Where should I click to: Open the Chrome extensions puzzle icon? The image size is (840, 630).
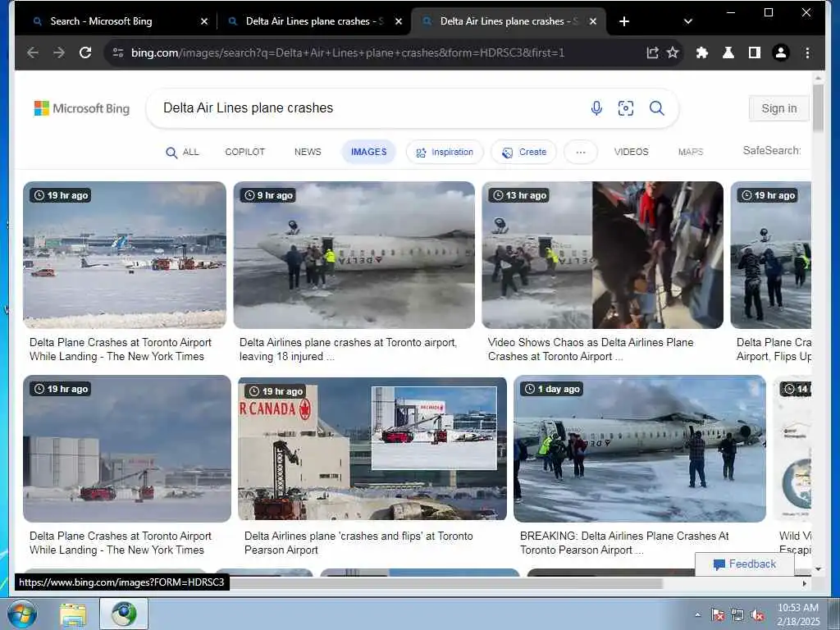(x=702, y=52)
